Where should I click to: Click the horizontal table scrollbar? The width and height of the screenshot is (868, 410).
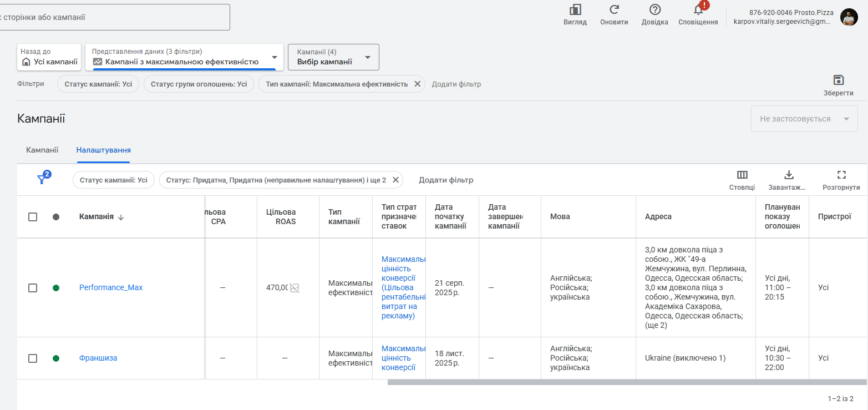tap(627, 382)
